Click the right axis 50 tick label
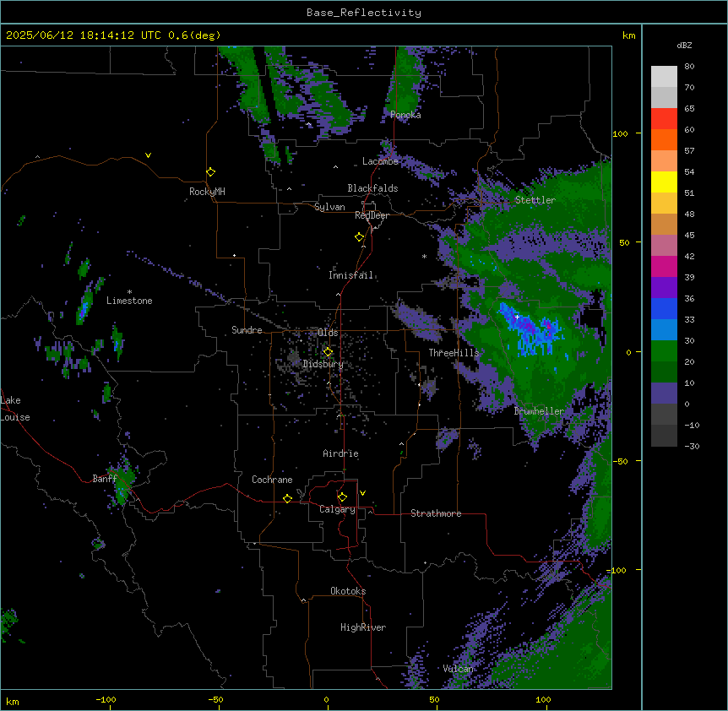 coord(624,242)
